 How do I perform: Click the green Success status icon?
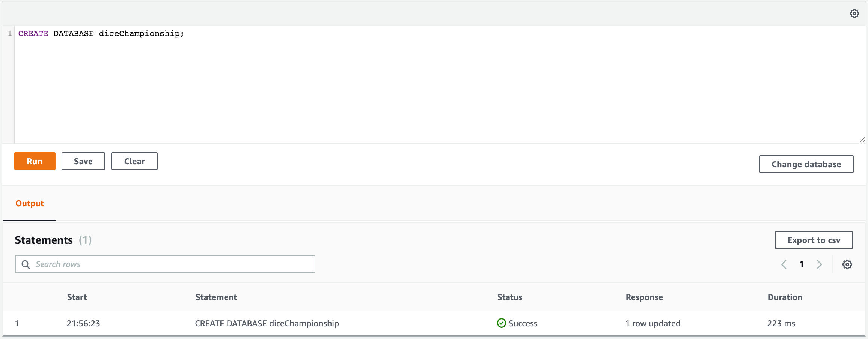(x=501, y=323)
